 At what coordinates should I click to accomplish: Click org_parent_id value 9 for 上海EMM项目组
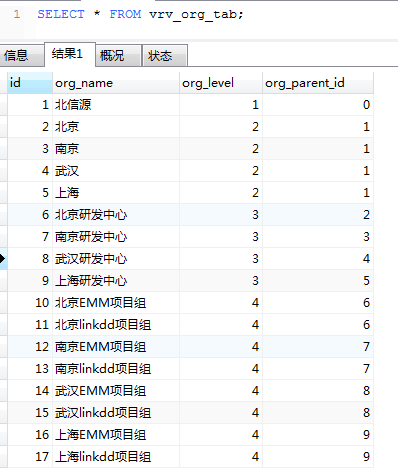point(318,435)
